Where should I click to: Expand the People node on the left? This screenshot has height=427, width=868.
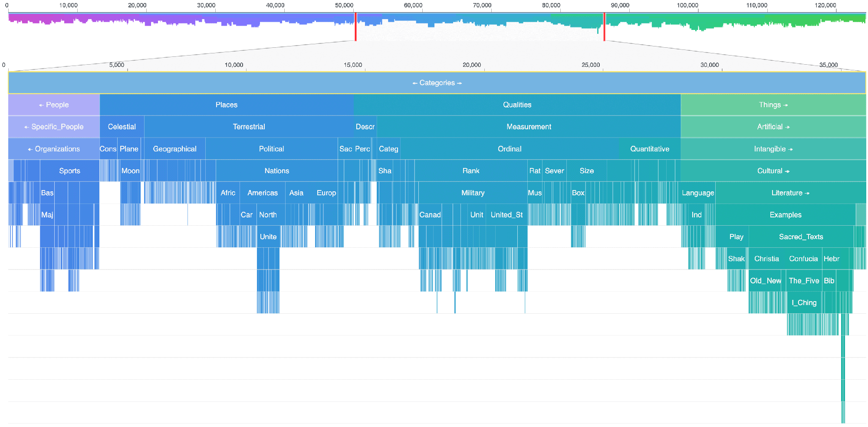click(x=54, y=105)
